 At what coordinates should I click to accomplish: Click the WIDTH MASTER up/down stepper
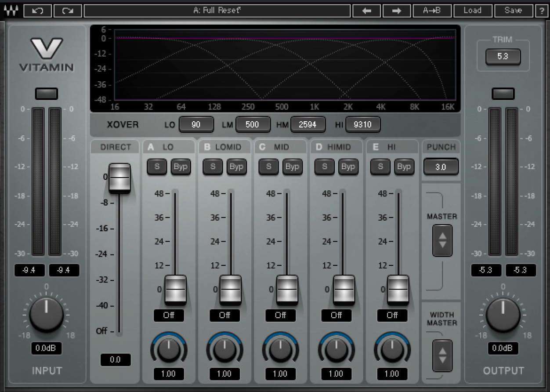pyautogui.click(x=442, y=356)
